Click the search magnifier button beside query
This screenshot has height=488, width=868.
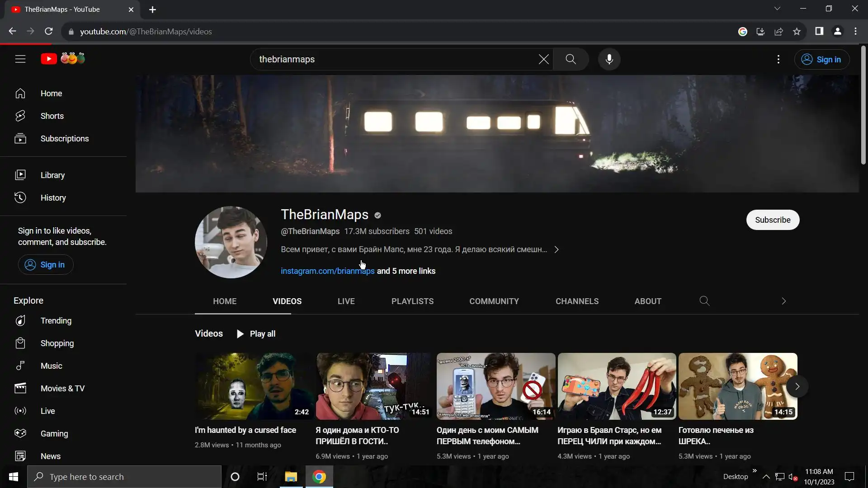pyautogui.click(x=571, y=59)
